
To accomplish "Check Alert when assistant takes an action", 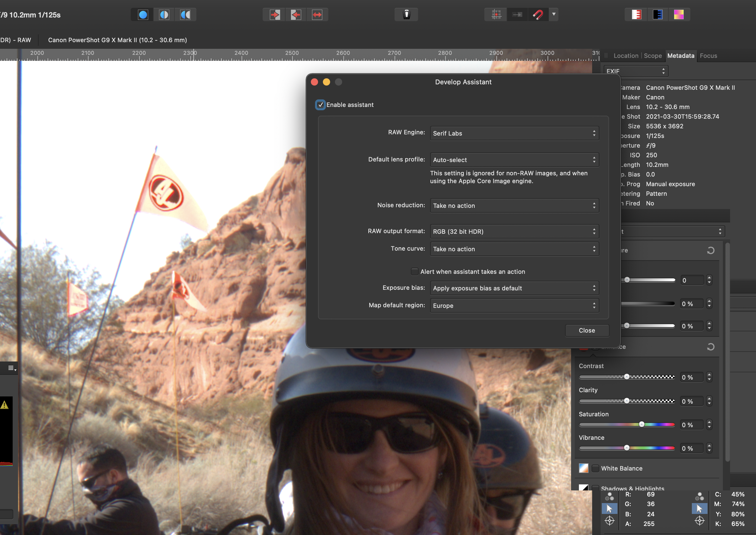I will pos(414,271).
